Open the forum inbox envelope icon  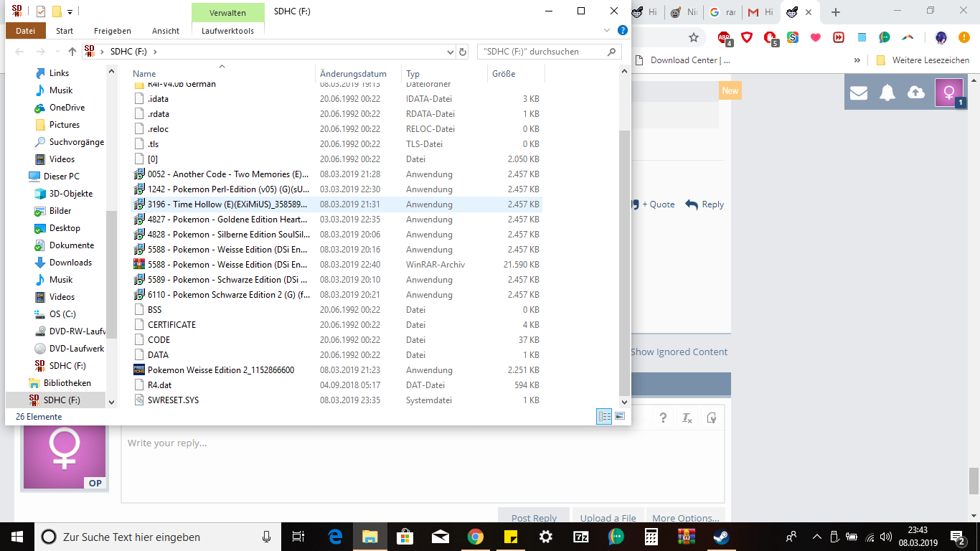point(859,93)
